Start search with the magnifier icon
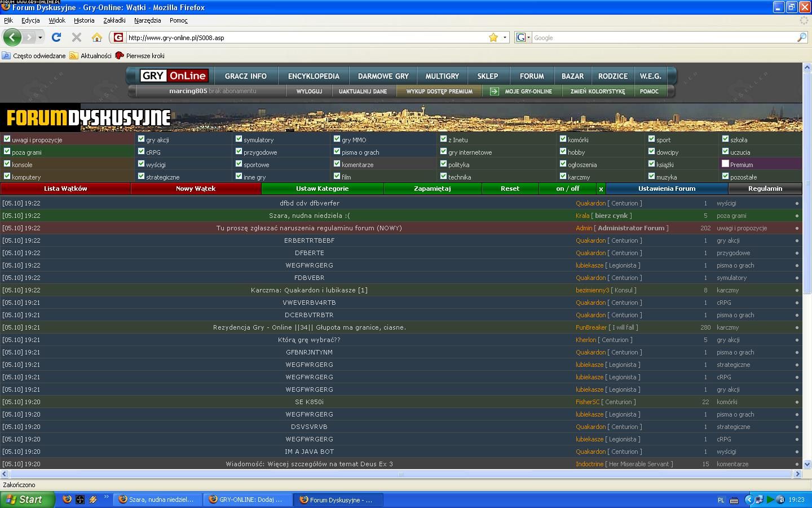 (802, 37)
